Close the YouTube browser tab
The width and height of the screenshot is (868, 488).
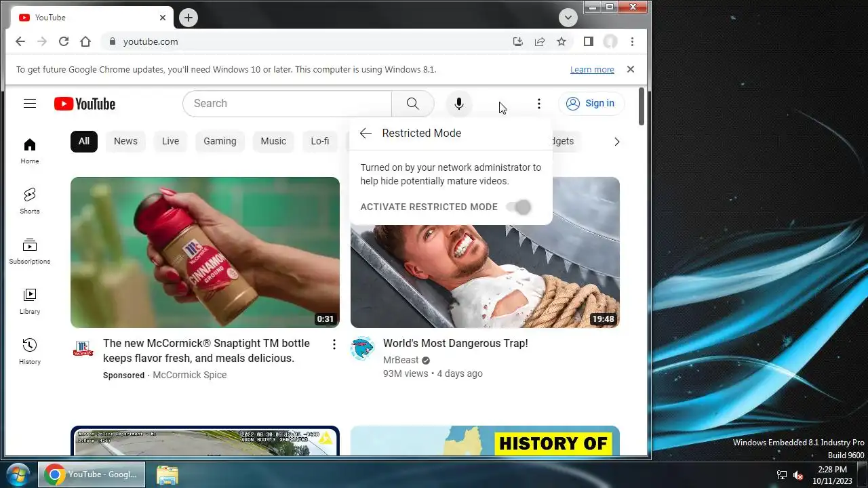[x=163, y=18]
